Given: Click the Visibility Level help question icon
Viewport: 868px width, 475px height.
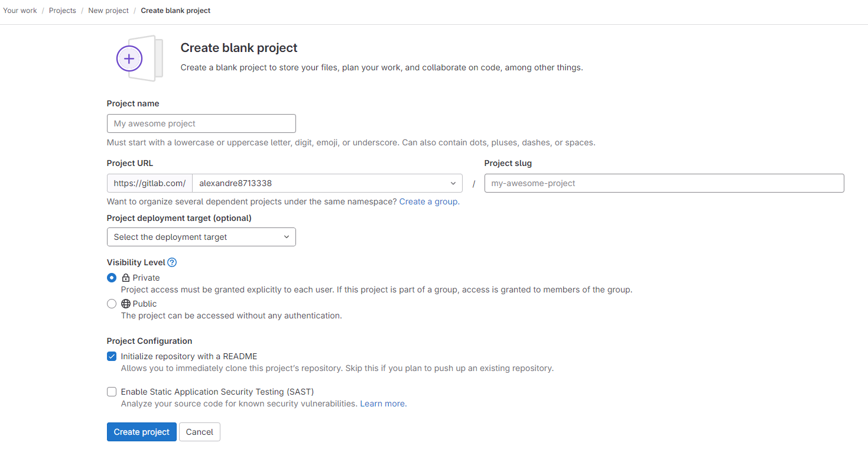Looking at the screenshot, I should [x=172, y=262].
